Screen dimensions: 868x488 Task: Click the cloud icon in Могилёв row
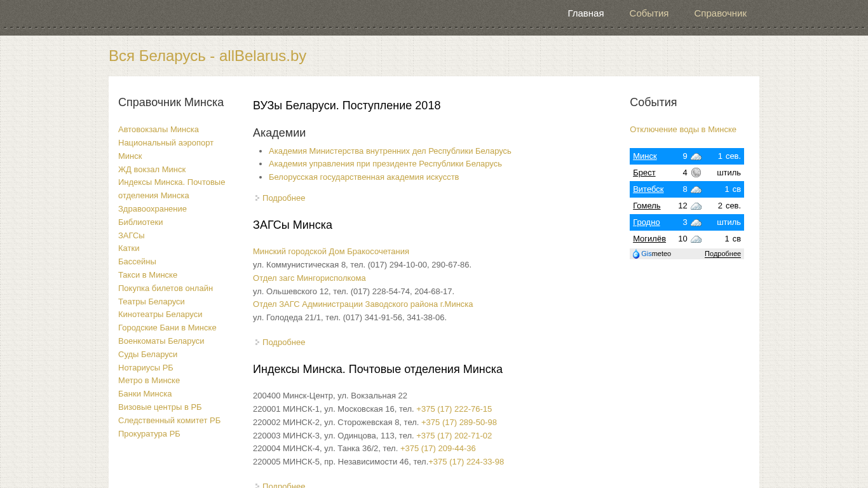click(x=696, y=239)
